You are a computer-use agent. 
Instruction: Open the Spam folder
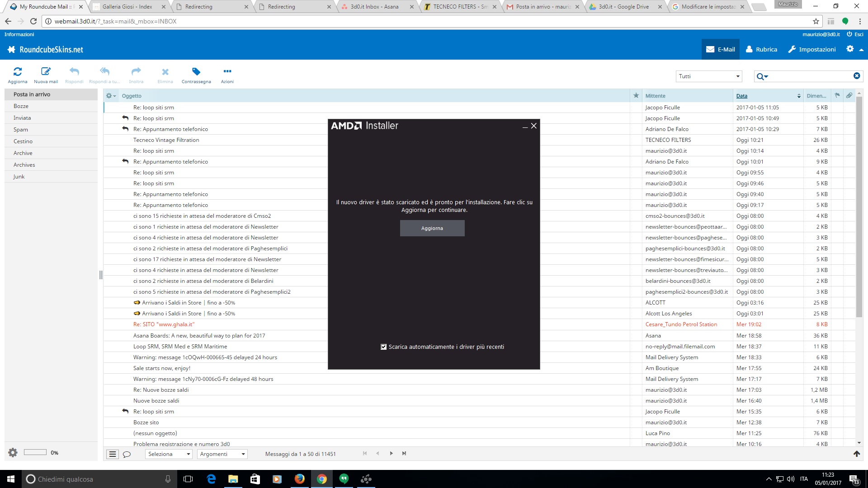coord(21,130)
